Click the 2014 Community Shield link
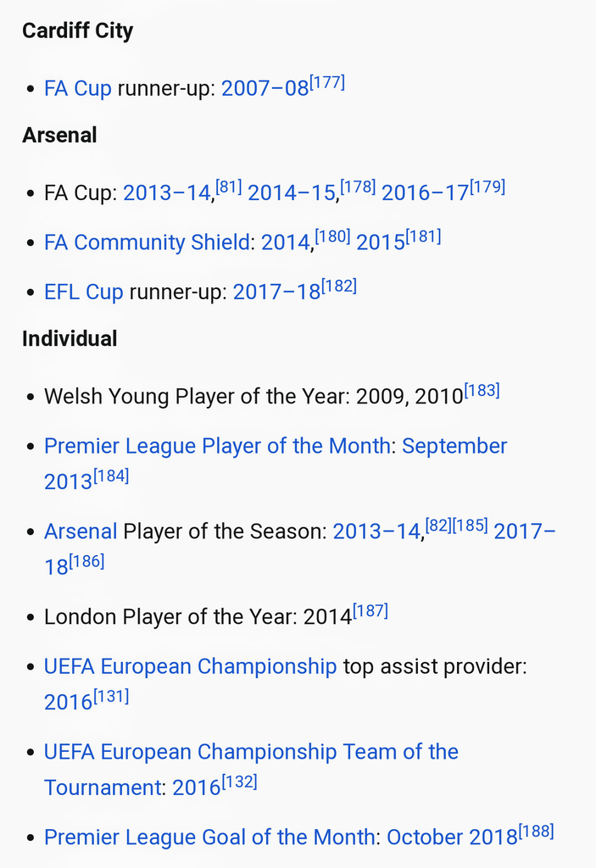Viewport: 596px width, 868px height. [283, 243]
